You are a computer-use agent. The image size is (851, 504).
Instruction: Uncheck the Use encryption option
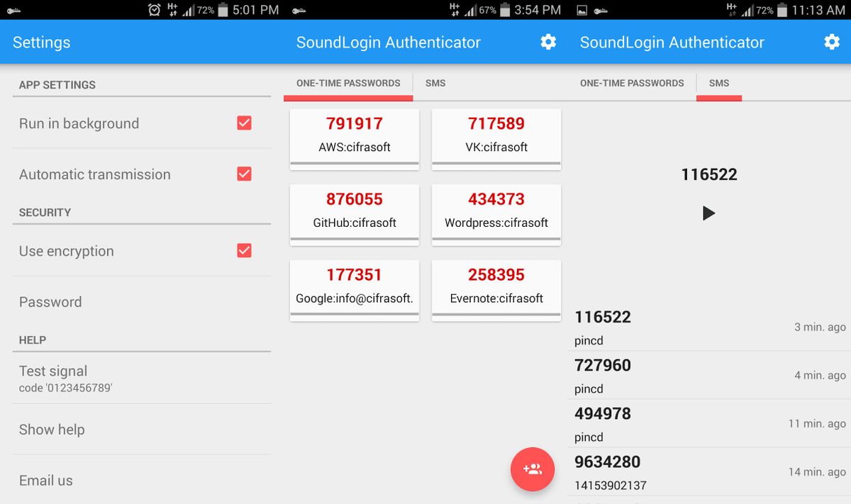point(244,250)
